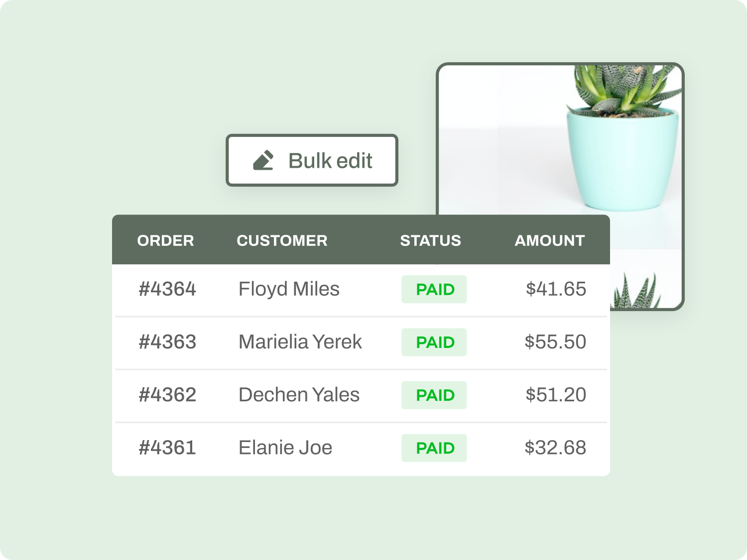Click the PAID badge for order #4364
This screenshot has height=560, width=747.
click(x=434, y=289)
